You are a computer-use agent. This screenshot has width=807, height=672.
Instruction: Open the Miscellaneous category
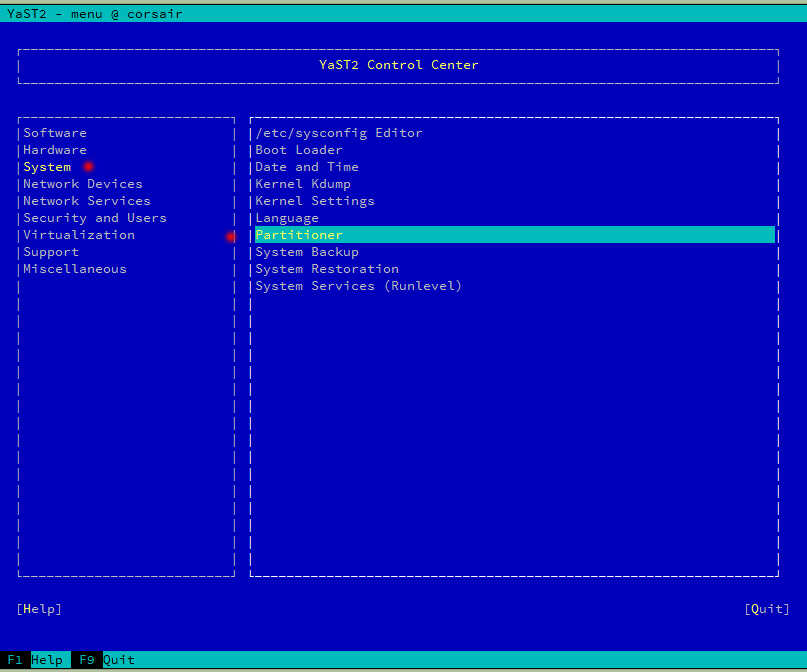tap(75, 269)
